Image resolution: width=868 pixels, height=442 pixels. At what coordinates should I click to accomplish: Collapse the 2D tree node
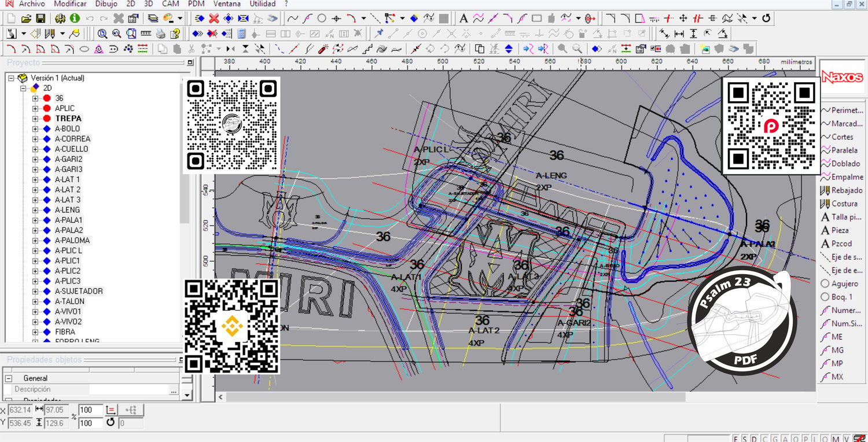pos(23,88)
